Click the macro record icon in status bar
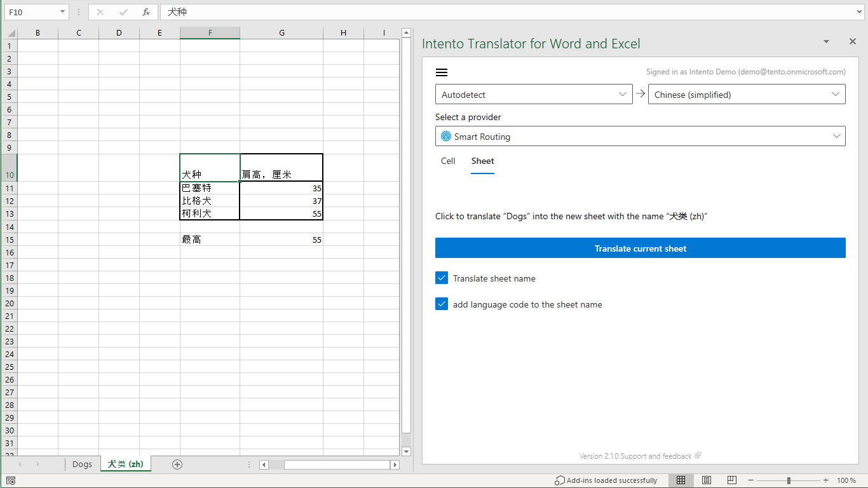This screenshot has width=868, height=488. tap(11, 481)
